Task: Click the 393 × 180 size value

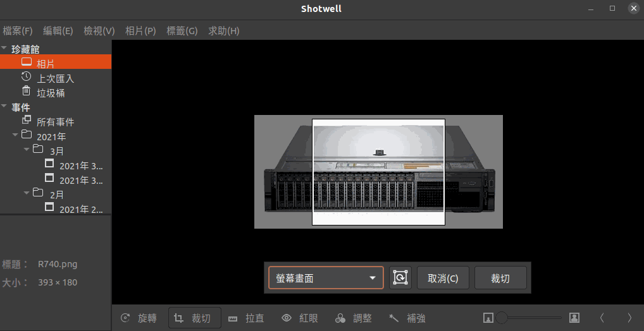Action: pos(58,282)
